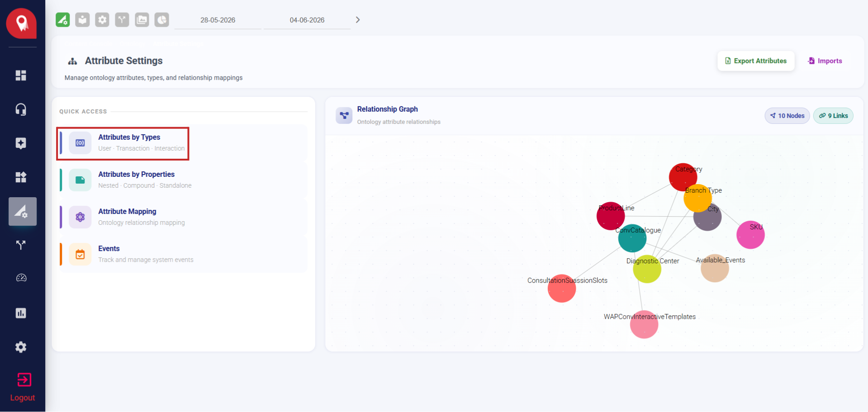Select the pink WAPConvInteractiveTemplates node
The height and width of the screenshot is (412, 868).
click(x=644, y=324)
